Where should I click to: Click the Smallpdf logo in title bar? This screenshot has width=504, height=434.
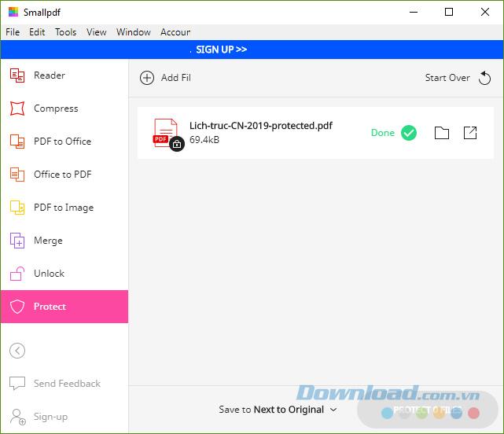pos(13,12)
